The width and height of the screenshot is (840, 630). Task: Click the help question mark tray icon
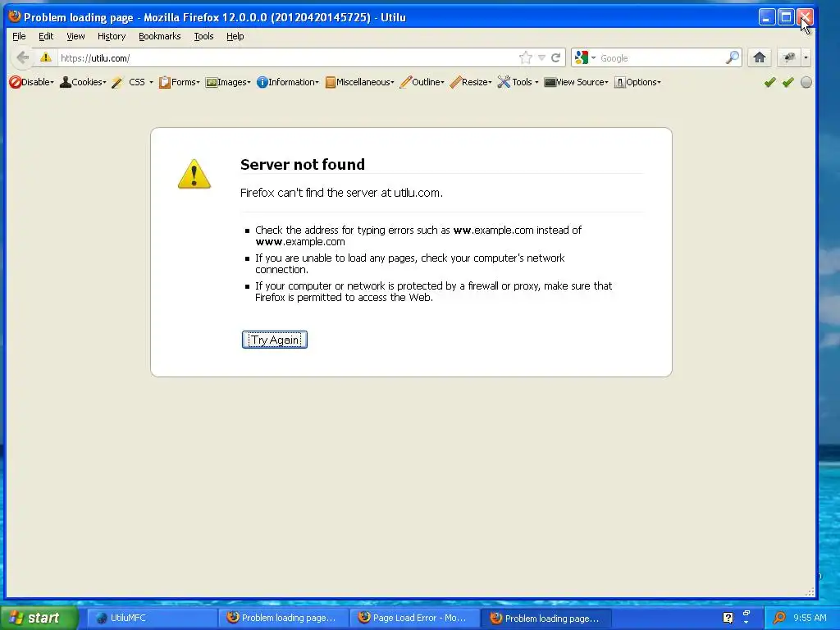tap(728, 618)
